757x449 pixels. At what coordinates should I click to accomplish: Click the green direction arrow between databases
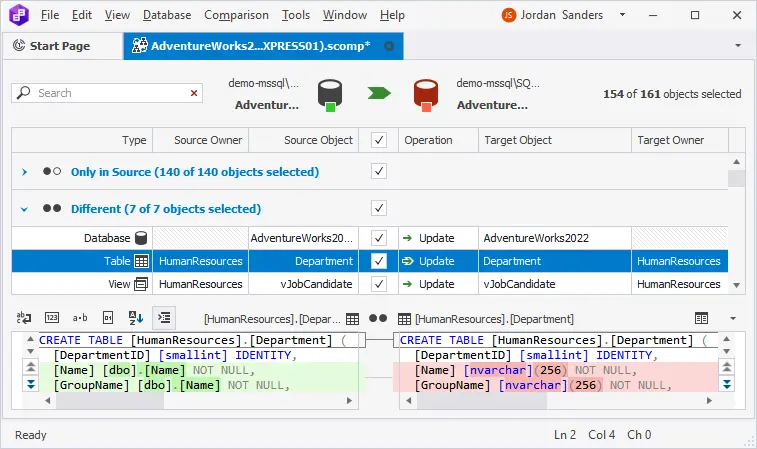[379, 93]
